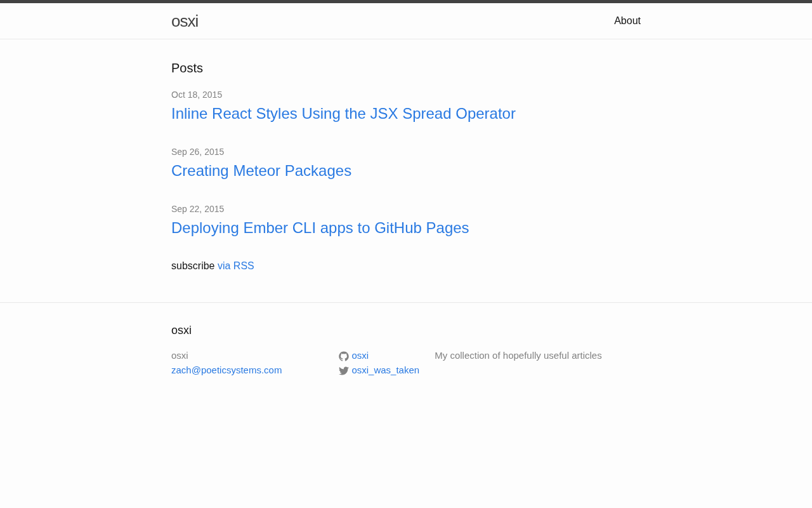Read the Creating Meteor Packages post
Screen dimensions: 812x508
click(261, 171)
